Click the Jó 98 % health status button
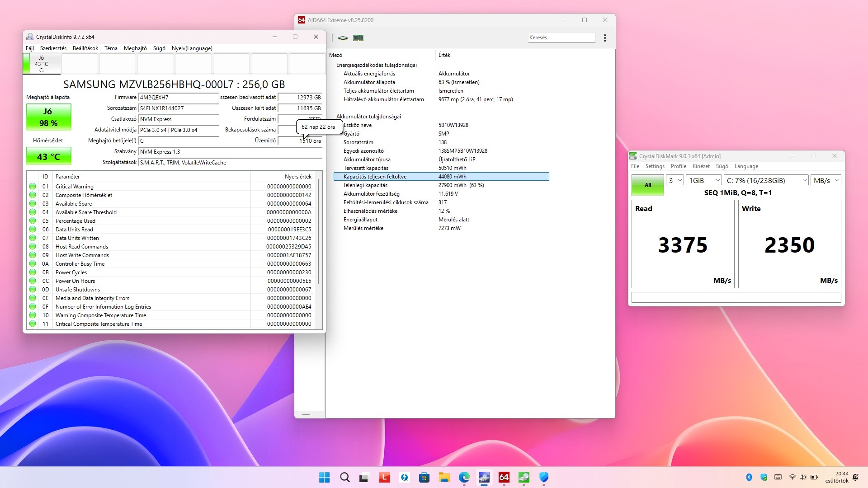 coord(48,117)
